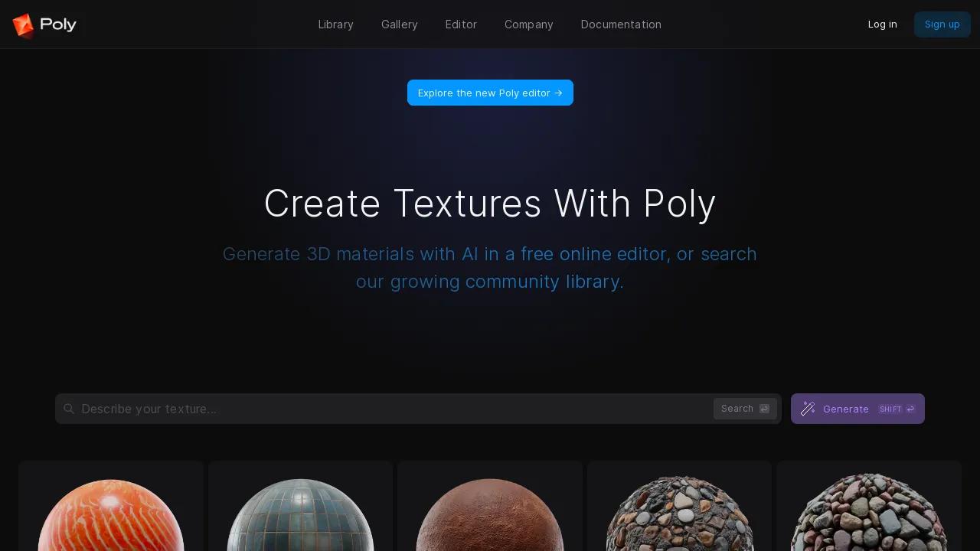Click the enter key icon on Search button
Screen dimensions: 980x551
click(764, 409)
